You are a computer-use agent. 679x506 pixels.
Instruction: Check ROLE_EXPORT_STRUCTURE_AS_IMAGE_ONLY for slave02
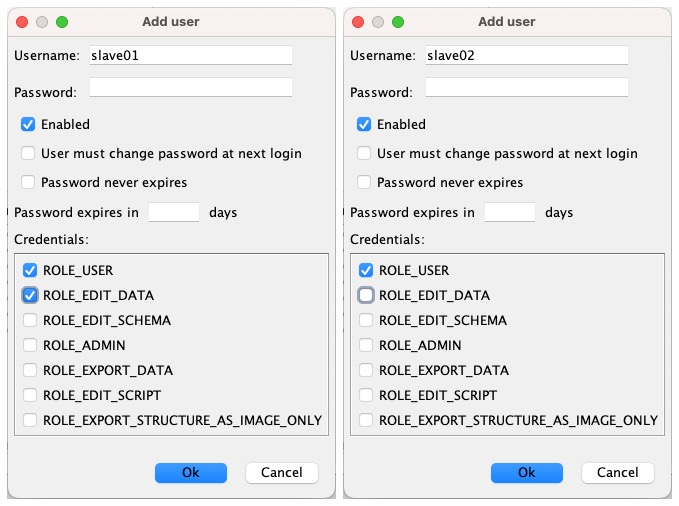[x=366, y=420]
